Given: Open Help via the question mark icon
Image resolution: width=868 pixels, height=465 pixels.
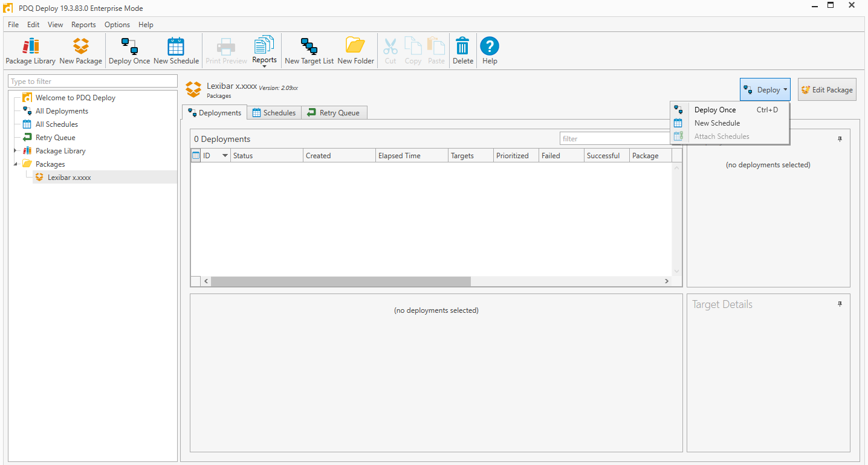Looking at the screenshot, I should [490, 51].
